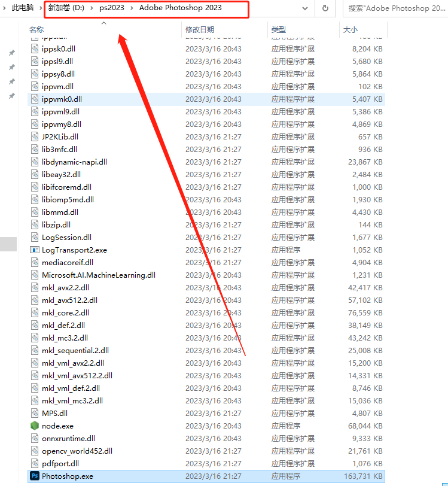Click the ippvmk0.dll file icon
The height and width of the screenshot is (486, 448).
tap(34, 99)
